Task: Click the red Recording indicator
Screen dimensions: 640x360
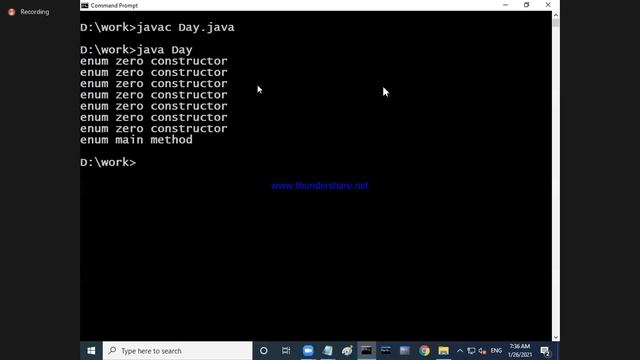Action: pos(12,12)
